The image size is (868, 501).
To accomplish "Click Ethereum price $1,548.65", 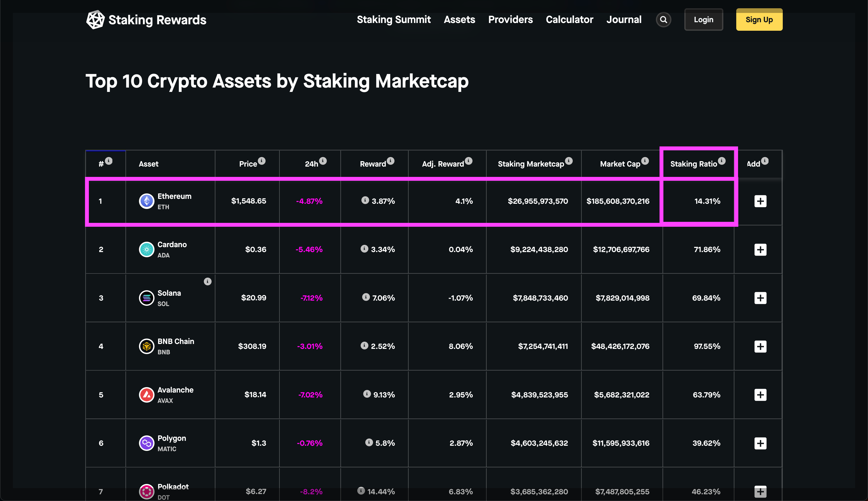I will click(x=249, y=201).
